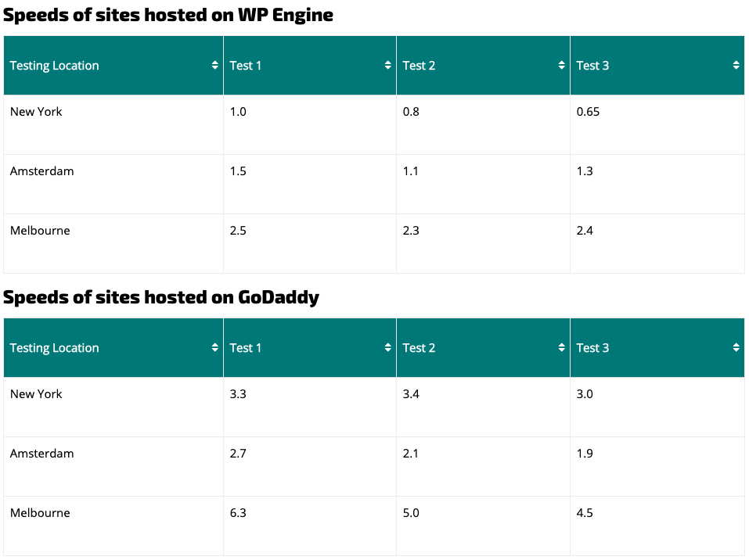Click sort arrows beside GoDaddy Test 1

pyautogui.click(x=388, y=347)
